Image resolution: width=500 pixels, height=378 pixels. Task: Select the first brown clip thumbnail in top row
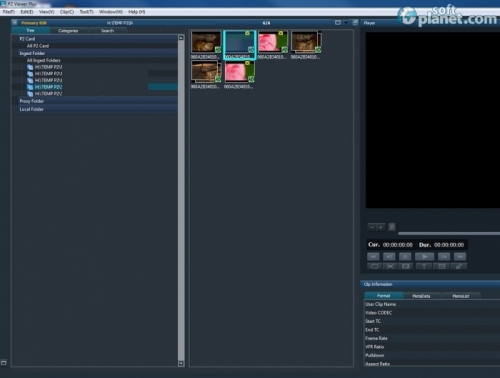206,42
